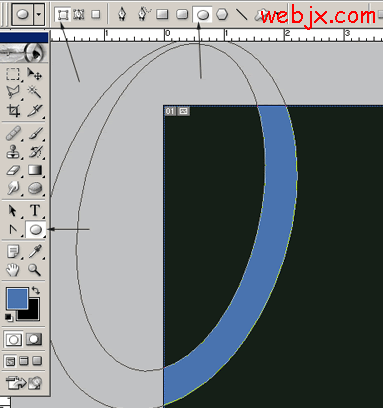Select the Gradient tool

[x=35, y=170]
